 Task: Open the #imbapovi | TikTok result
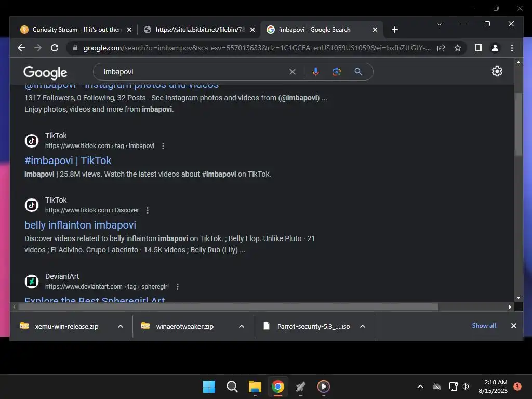pos(68,161)
